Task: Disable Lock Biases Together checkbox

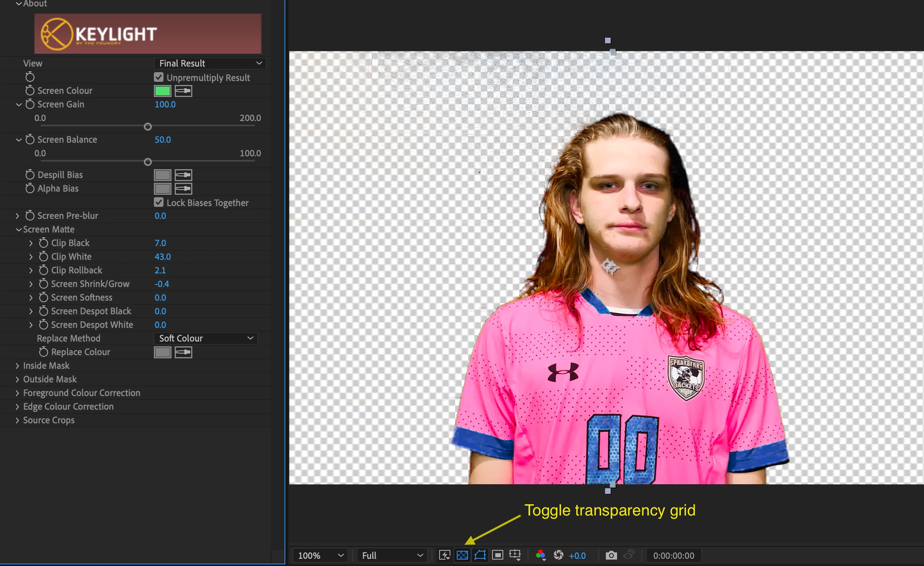Action: pos(159,202)
